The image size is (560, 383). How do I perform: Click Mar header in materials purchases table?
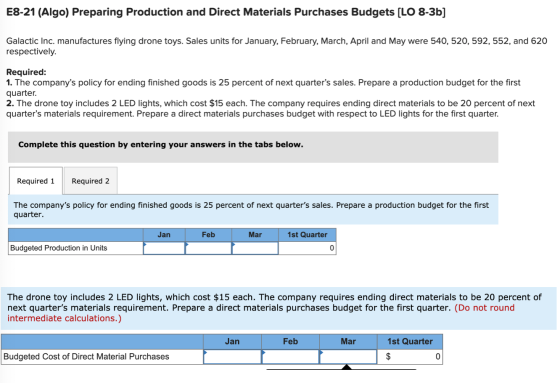(x=348, y=342)
